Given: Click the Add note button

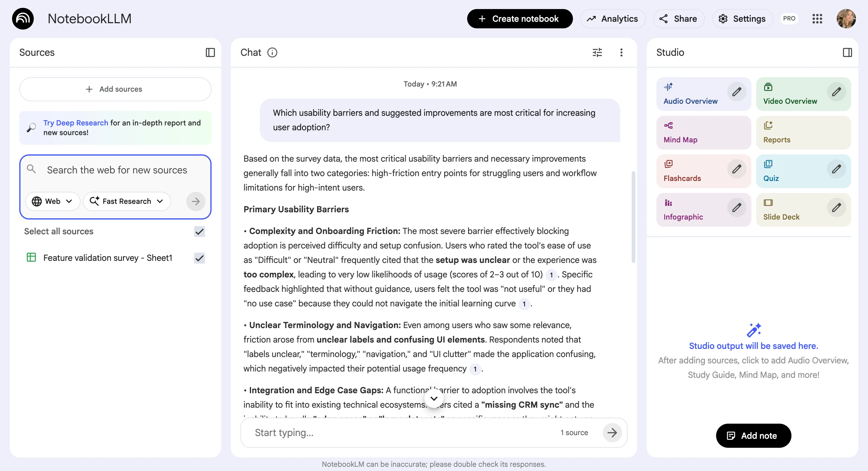Looking at the screenshot, I should click(753, 436).
